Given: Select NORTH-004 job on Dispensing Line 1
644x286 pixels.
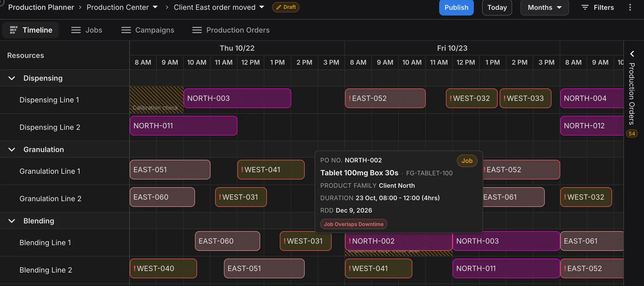Looking at the screenshot, I should (592, 98).
